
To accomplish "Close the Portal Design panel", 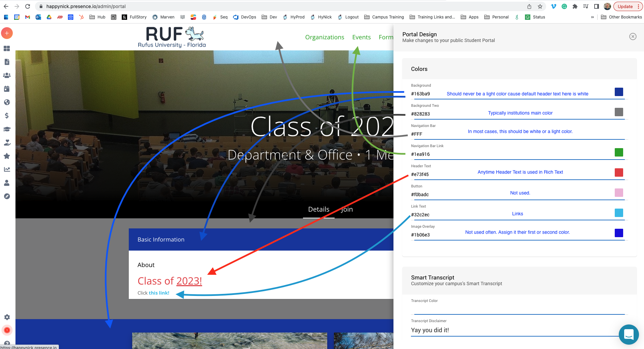I will 633,37.
